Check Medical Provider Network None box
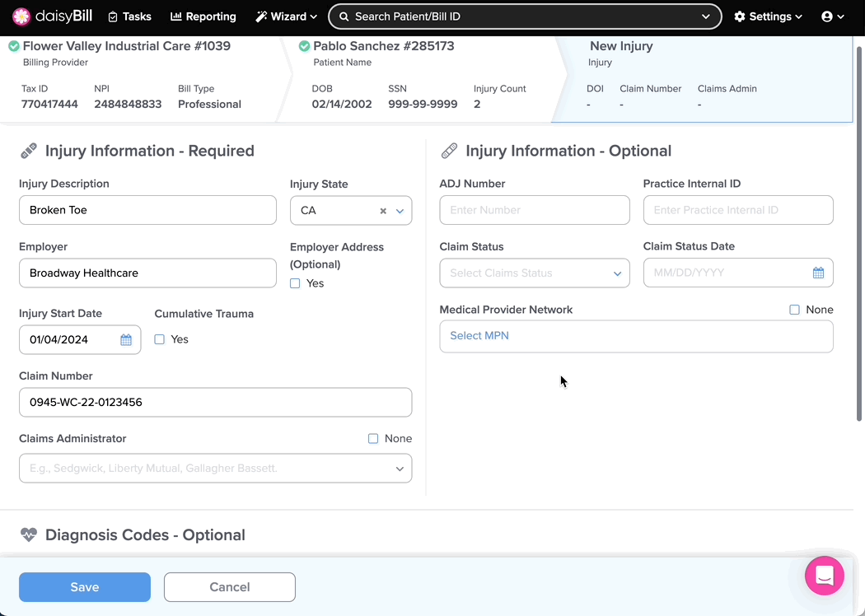The width and height of the screenshot is (865, 616). point(794,310)
